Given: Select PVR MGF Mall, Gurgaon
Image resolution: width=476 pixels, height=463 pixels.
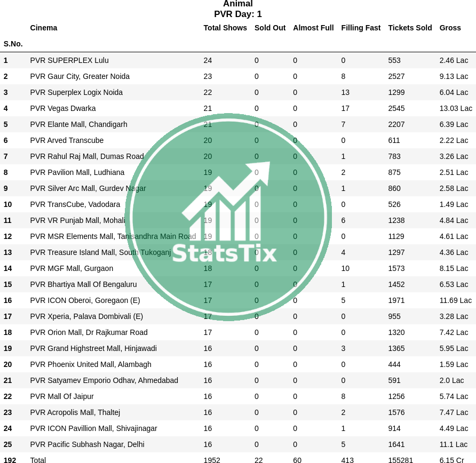Looking at the screenshot, I should point(72,268).
